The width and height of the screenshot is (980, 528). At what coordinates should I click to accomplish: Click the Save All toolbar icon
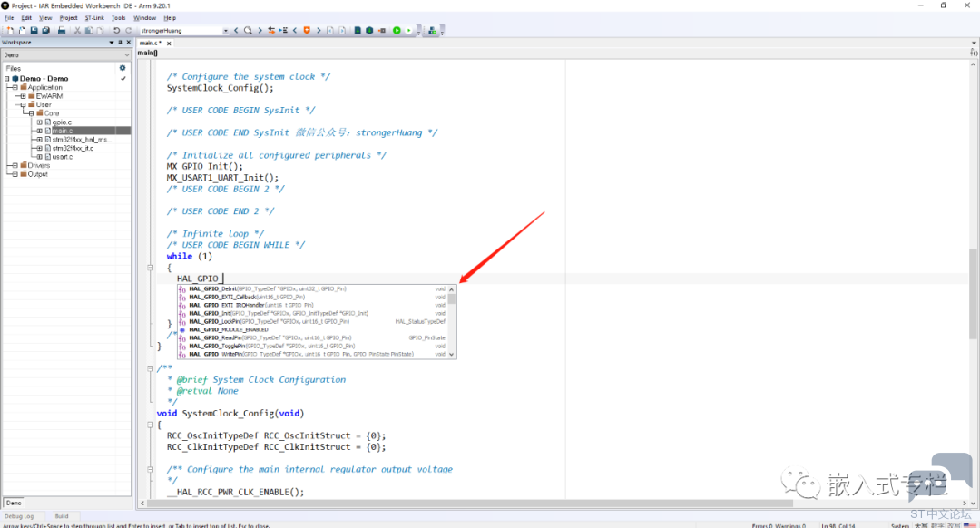coord(45,31)
